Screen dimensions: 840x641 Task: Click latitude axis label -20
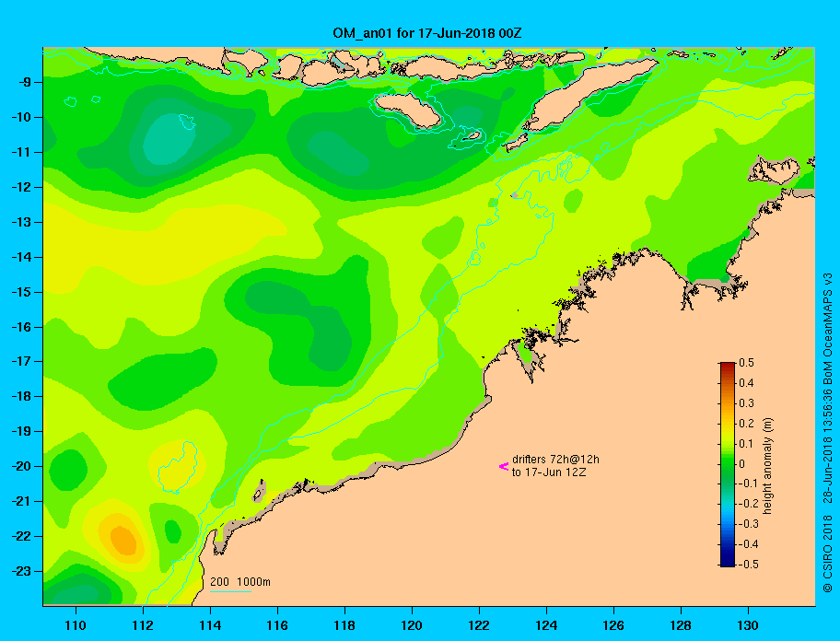pyautogui.click(x=21, y=466)
